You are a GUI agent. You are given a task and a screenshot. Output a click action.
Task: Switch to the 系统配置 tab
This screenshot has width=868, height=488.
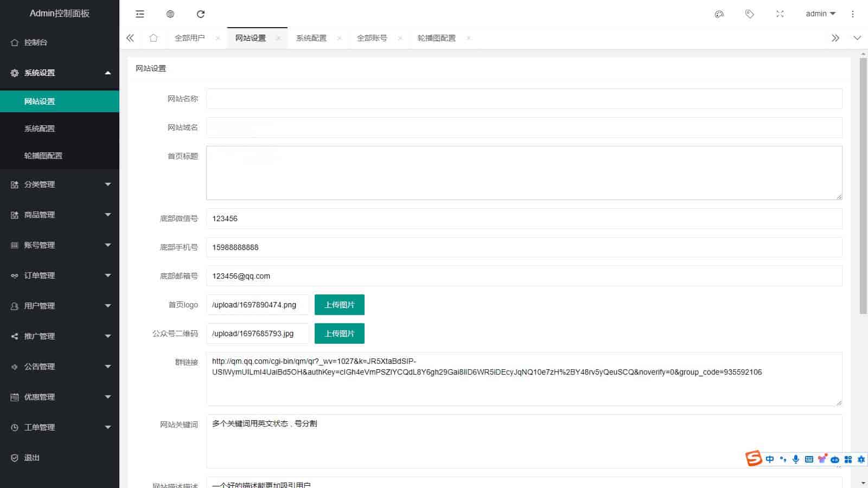point(311,38)
